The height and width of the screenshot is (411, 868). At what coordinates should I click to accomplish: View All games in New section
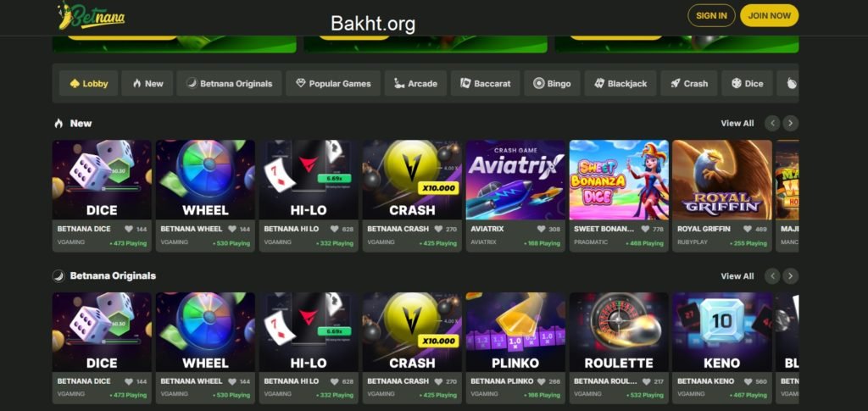(x=737, y=124)
